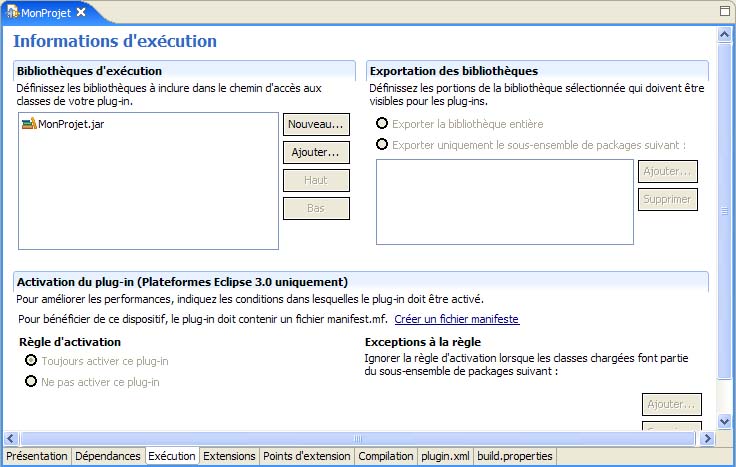Viewport: 736px width, 467px height.
Task: Choose 'Ne pas activer ce plug-in'
Action: (32, 382)
